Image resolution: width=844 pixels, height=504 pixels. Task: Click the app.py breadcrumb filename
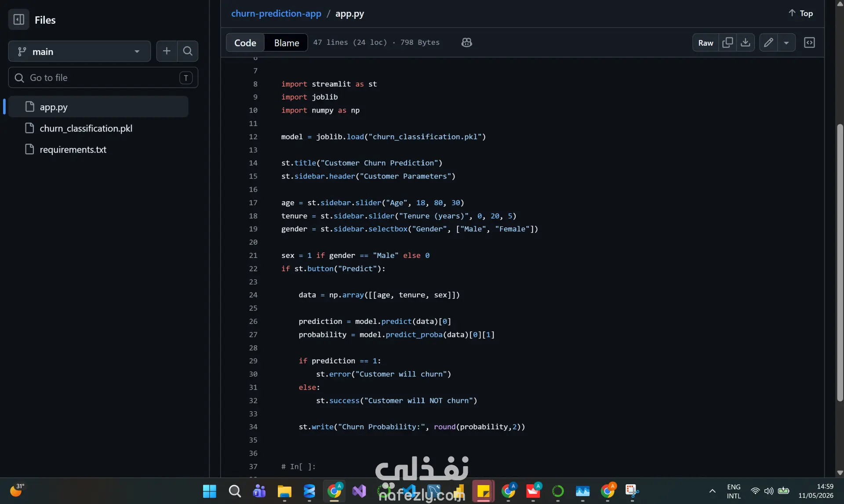coord(349,14)
